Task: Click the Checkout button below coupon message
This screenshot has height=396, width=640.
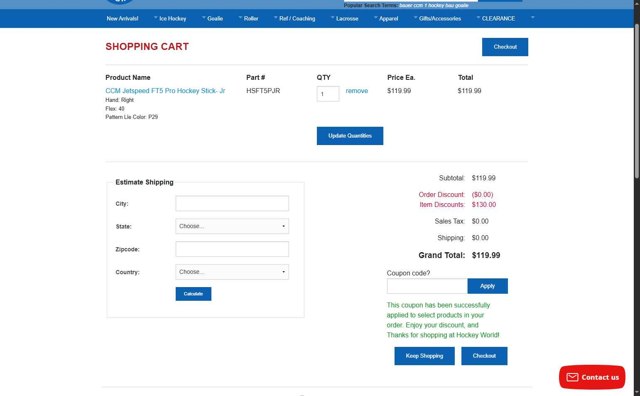Action: [x=484, y=356]
